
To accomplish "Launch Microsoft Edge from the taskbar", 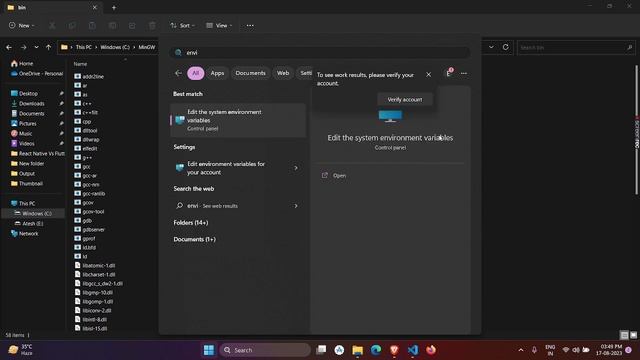I will [376, 350].
